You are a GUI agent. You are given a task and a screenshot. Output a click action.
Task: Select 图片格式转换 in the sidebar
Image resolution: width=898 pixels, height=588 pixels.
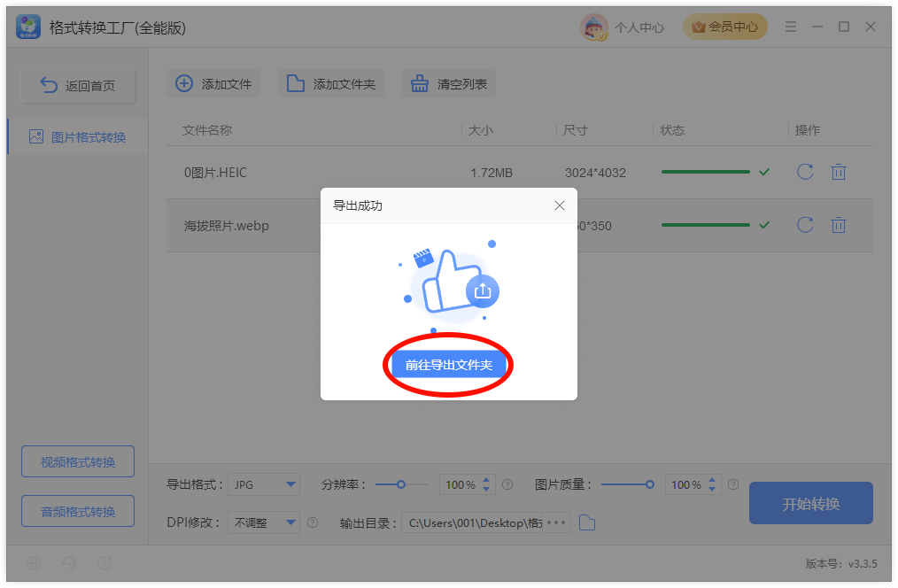click(78, 137)
